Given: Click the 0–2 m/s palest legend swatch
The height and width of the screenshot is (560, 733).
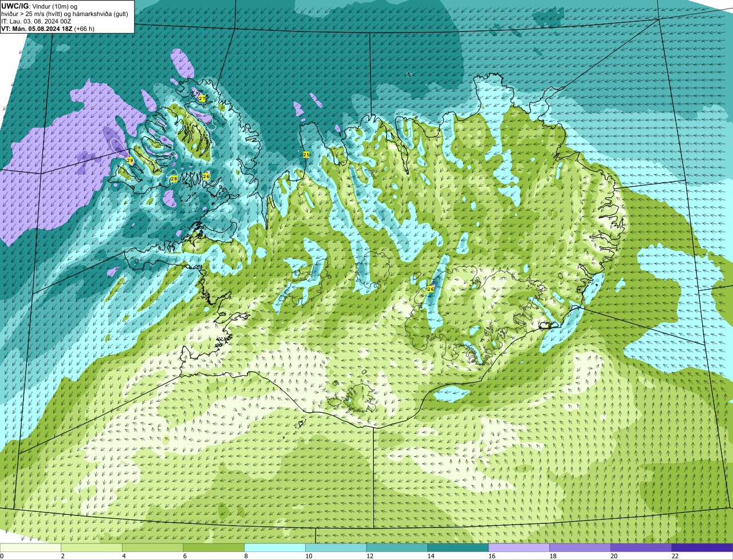Looking at the screenshot, I should tap(30, 547).
